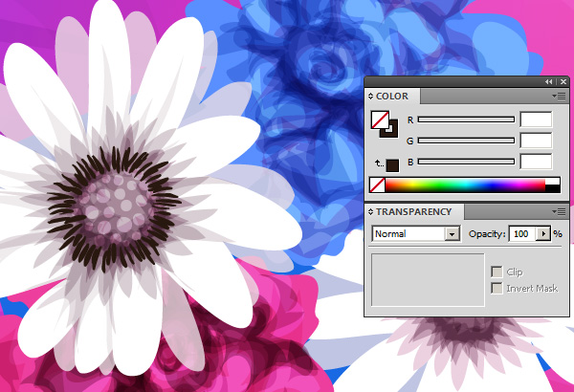
Task: Select the Transparency panel tab
Action: pos(413,211)
